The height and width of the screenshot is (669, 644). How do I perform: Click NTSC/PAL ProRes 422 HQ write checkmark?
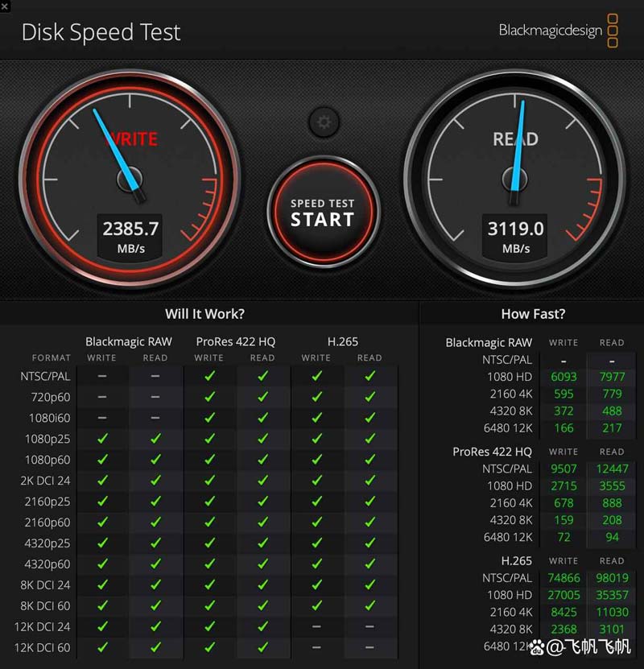(209, 376)
